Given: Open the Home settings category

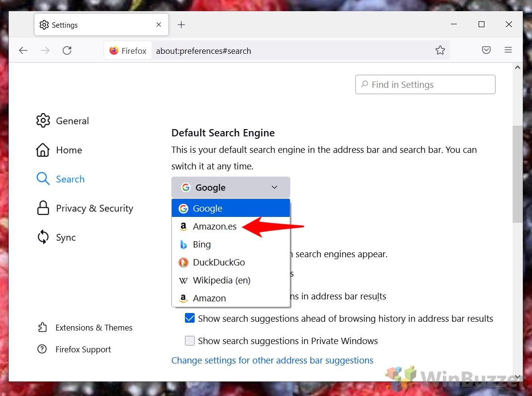Looking at the screenshot, I should 59,150.
